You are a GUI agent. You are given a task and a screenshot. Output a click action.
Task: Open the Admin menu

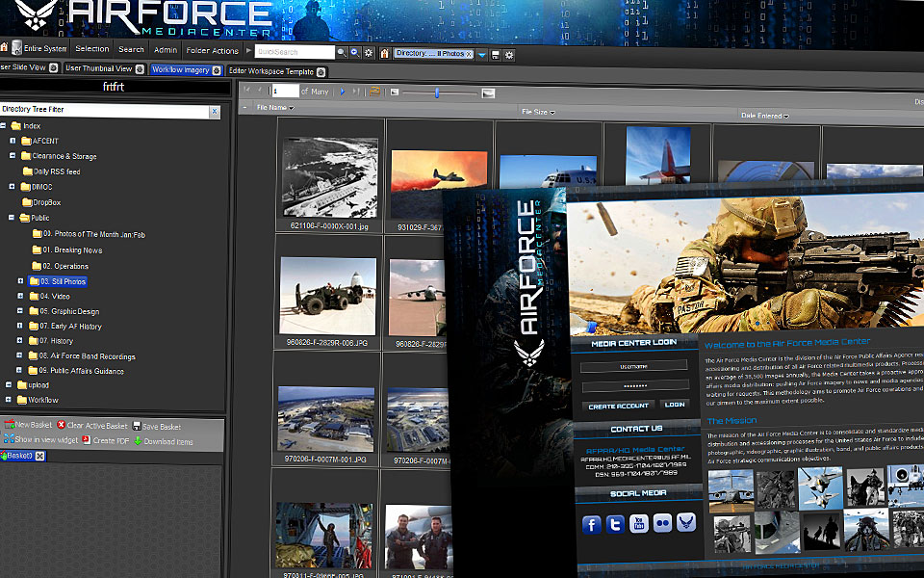pos(165,50)
